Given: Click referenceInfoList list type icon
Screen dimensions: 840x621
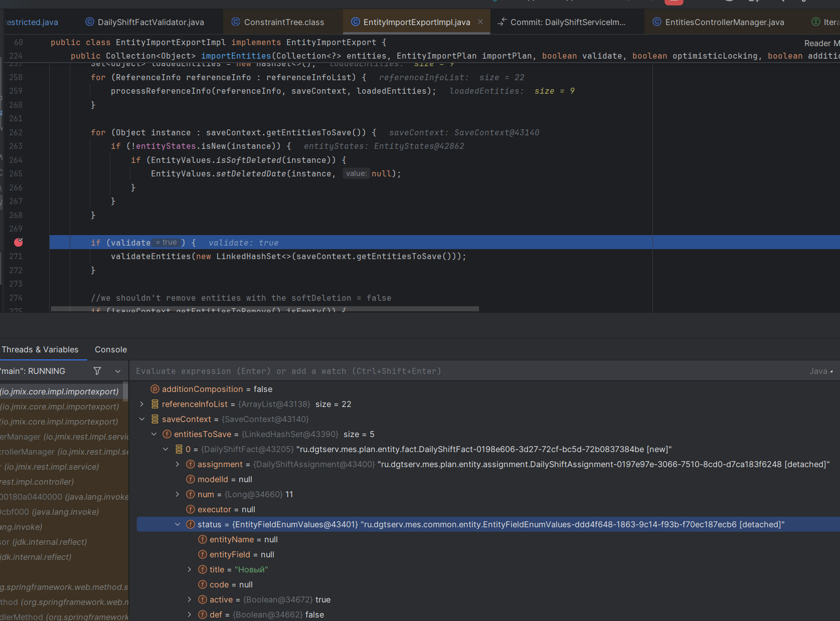Looking at the screenshot, I should coord(155,404).
